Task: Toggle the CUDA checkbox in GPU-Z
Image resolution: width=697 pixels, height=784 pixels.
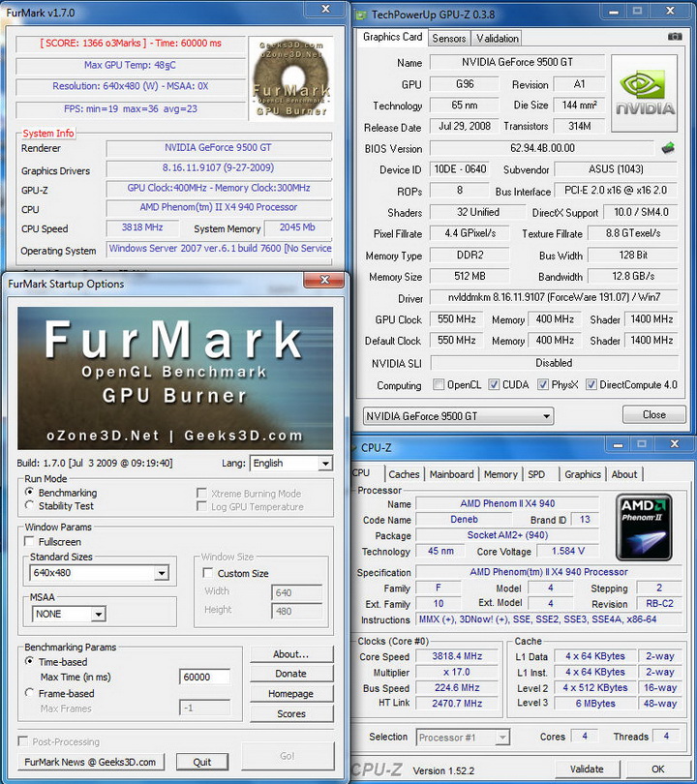Action: 494,384
